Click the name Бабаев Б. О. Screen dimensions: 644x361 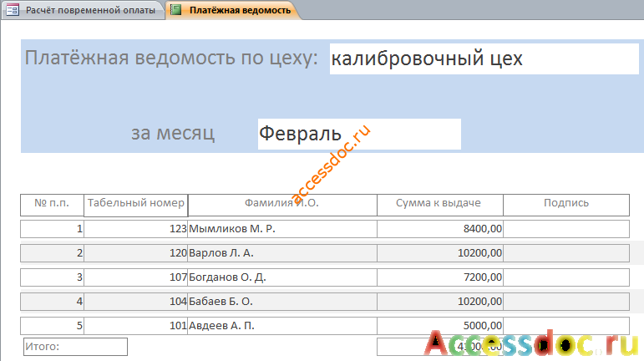click(x=282, y=302)
